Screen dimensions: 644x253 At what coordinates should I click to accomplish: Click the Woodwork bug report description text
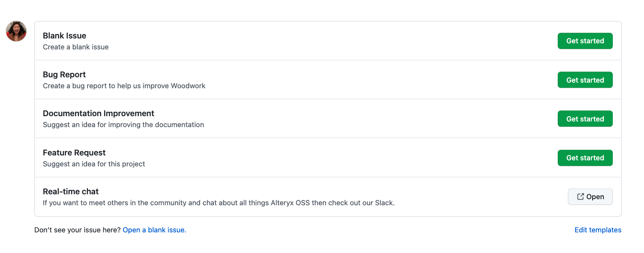point(124,86)
